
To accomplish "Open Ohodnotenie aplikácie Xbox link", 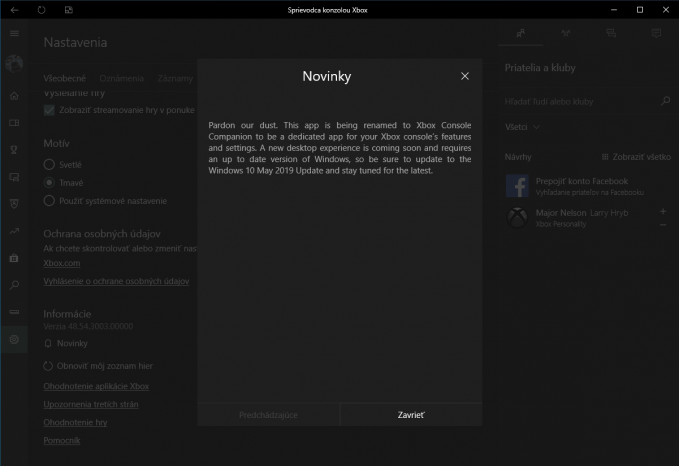I will pos(96,386).
